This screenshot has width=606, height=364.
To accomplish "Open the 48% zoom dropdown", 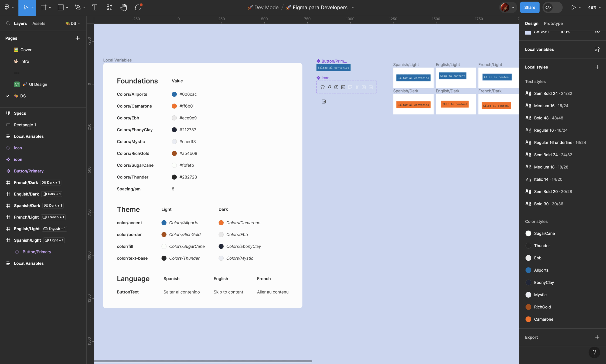I will click(x=594, y=8).
